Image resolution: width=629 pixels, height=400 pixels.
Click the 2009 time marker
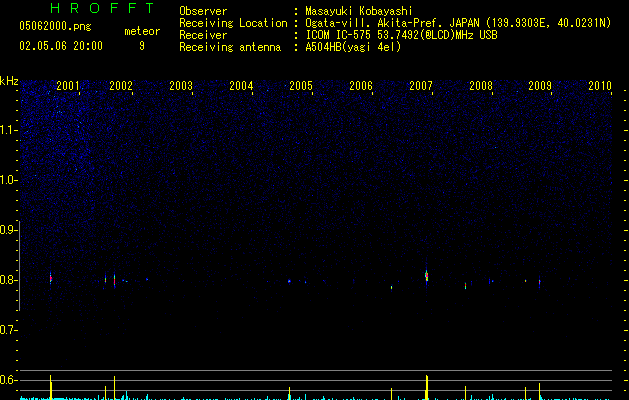click(x=540, y=86)
